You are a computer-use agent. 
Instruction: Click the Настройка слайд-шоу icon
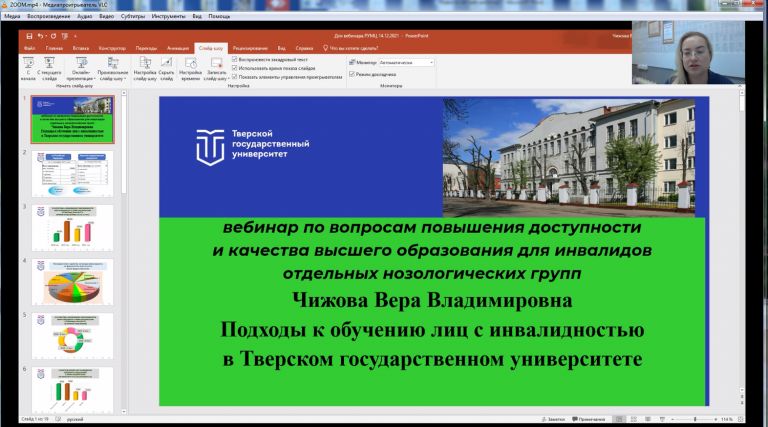(145, 67)
